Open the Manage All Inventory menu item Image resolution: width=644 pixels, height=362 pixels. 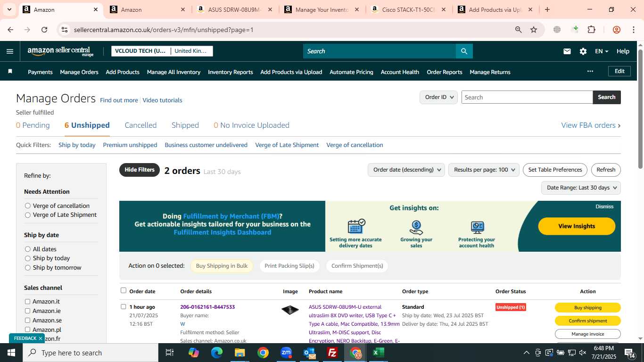tap(173, 72)
